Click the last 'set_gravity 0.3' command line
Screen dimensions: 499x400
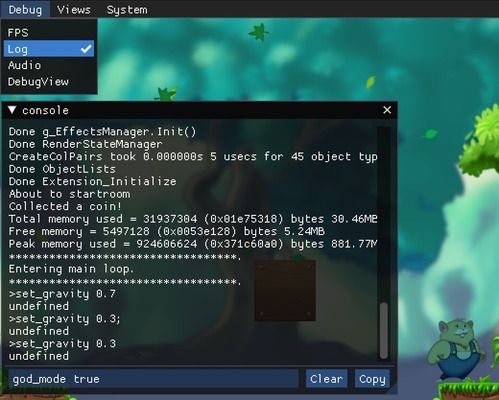[63, 343]
